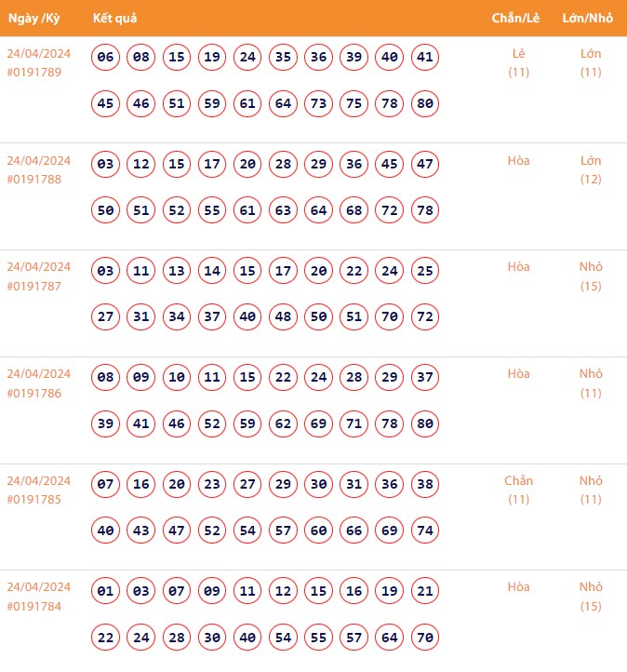Screen dimensions: 627x672
Task: Click the Ngày /Kỳ column header
Action: click(x=33, y=19)
